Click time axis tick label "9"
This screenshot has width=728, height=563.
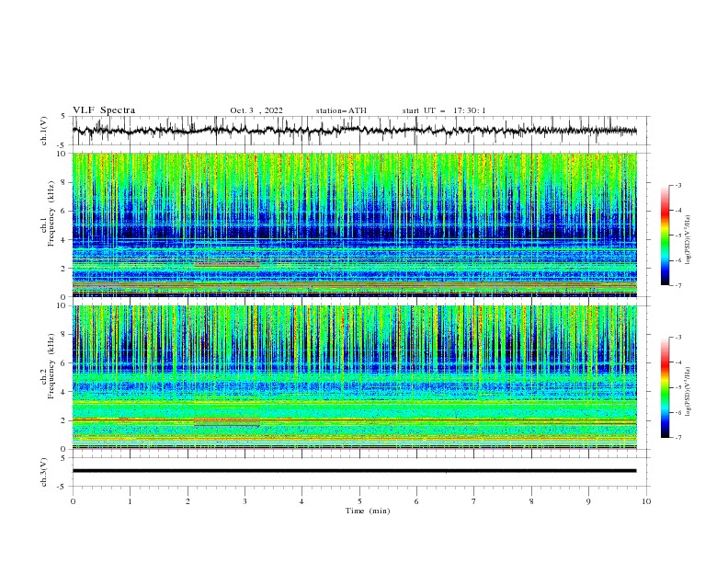point(588,501)
